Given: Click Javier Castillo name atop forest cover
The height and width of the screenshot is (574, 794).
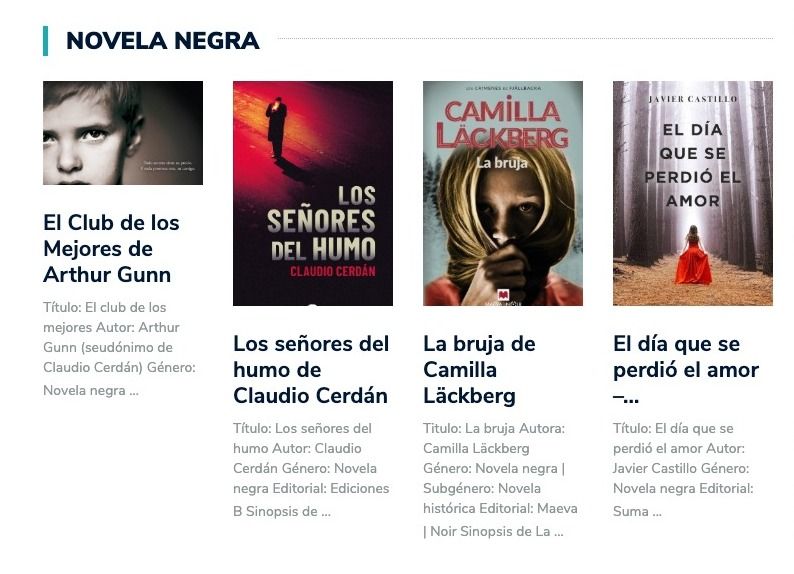Looking at the screenshot, I should click(693, 99).
